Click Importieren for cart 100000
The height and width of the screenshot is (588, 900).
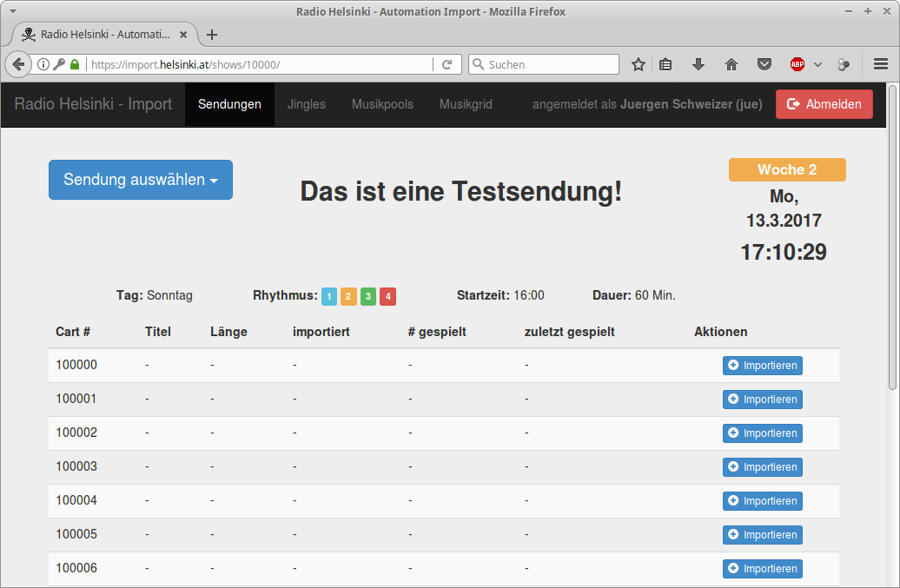pos(762,366)
